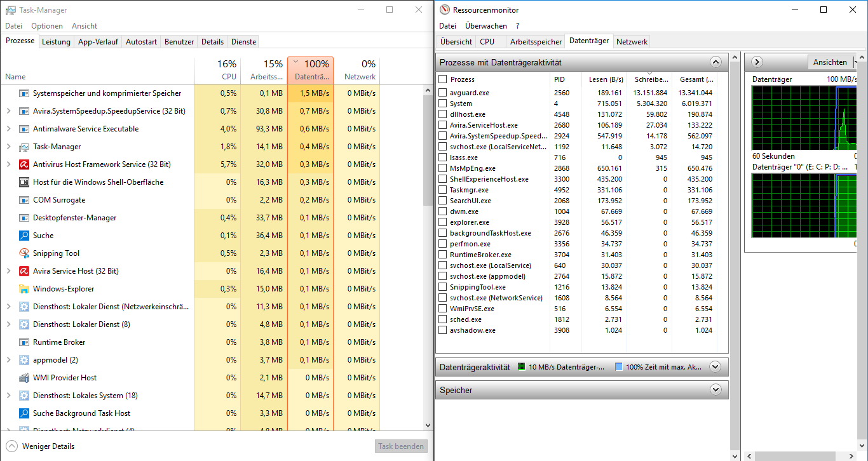Expand the Task-Manager process group
This screenshot has width=868, height=461.
[8, 147]
